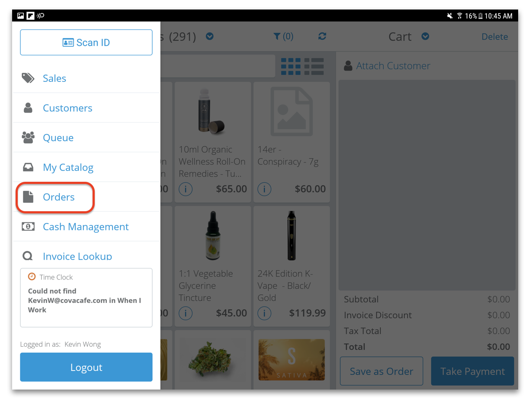Open the product filter funnel icon

[277, 37]
